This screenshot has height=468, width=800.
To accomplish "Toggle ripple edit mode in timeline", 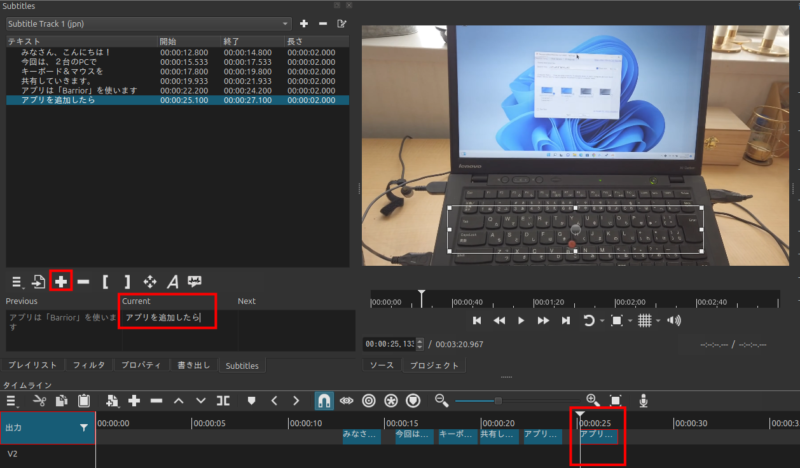I will coord(369,401).
